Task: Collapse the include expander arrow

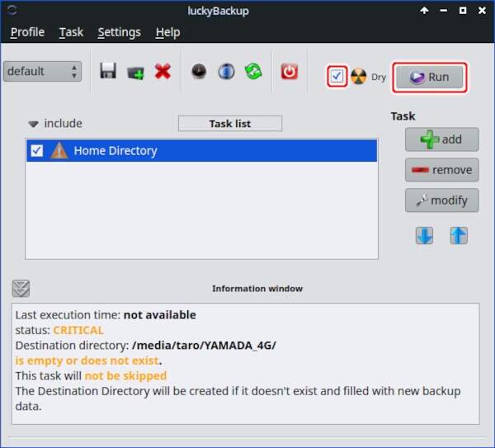Action: pos(34,124)
